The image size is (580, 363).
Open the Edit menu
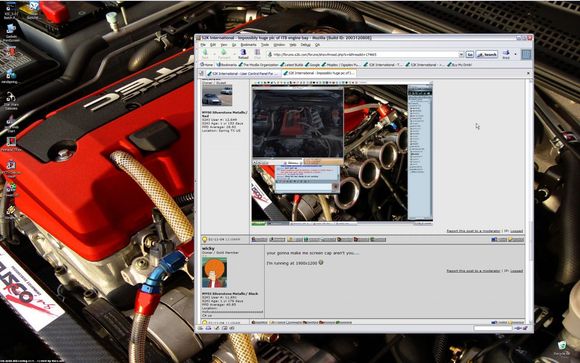[213, 45]
